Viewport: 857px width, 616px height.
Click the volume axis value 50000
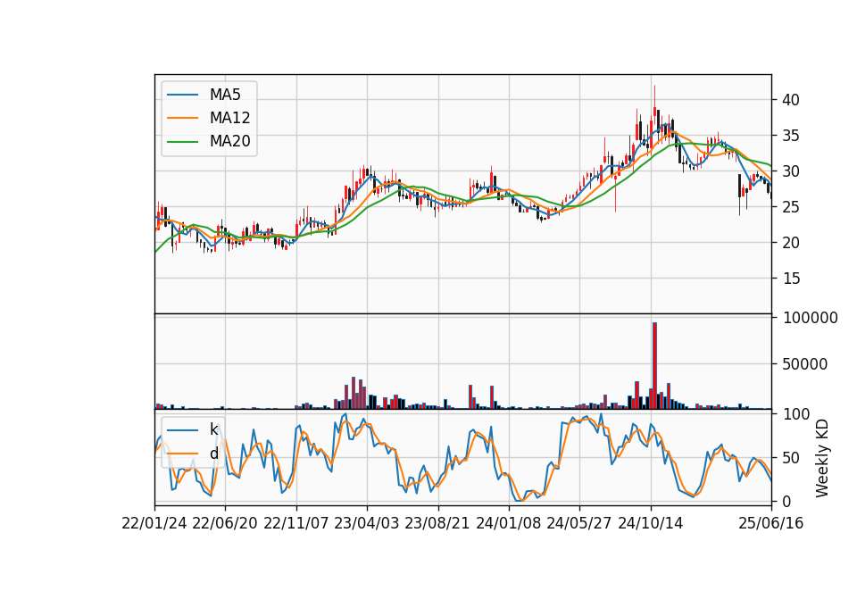(x=805, y=364)
